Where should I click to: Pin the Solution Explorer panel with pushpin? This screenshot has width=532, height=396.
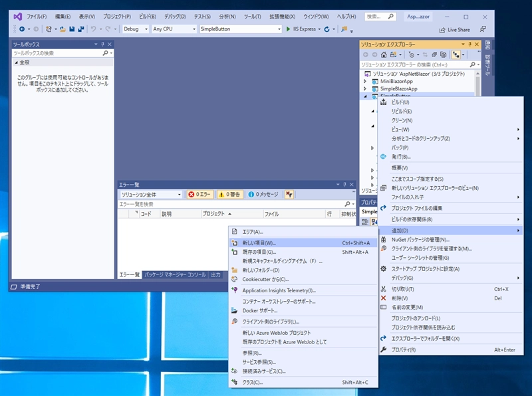tap(470, 45)
